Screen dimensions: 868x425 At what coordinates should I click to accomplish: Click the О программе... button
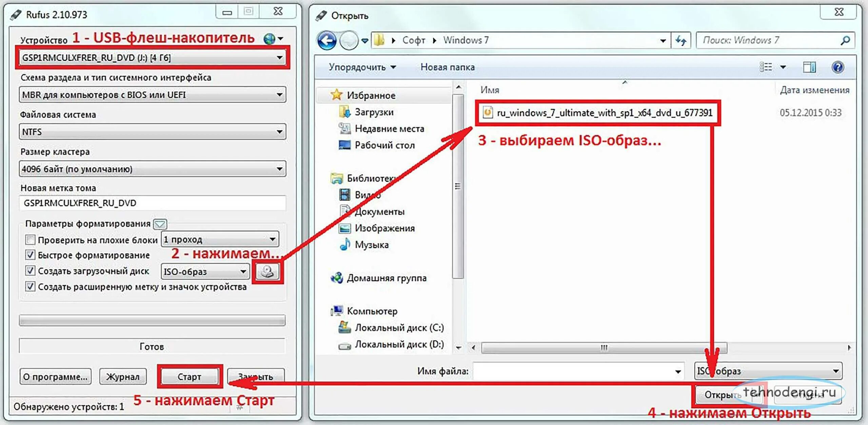tap(55, 376)
